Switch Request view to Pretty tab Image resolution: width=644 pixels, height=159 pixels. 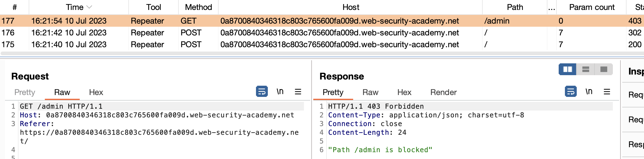click(x=25, y=92)
